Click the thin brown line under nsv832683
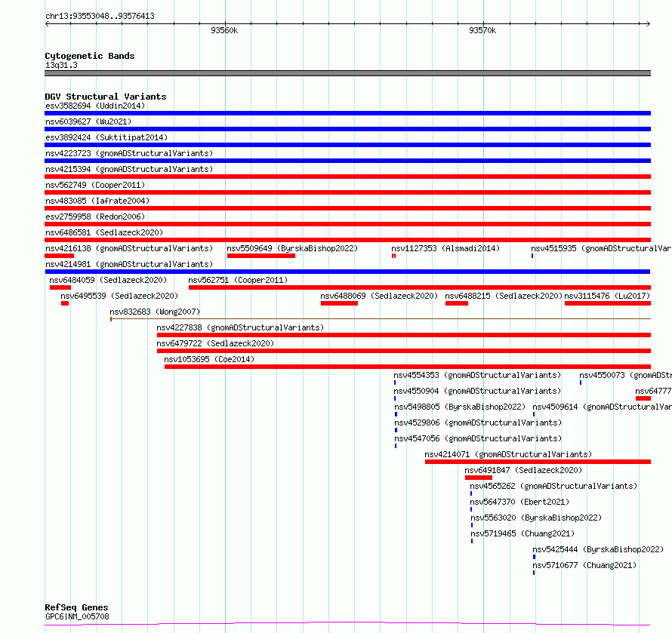 (381, 318)
